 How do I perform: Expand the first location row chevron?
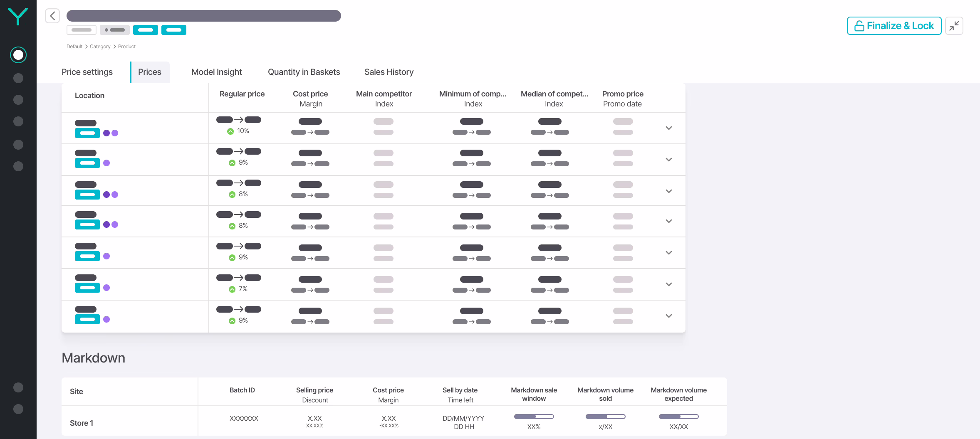point(669,128)
